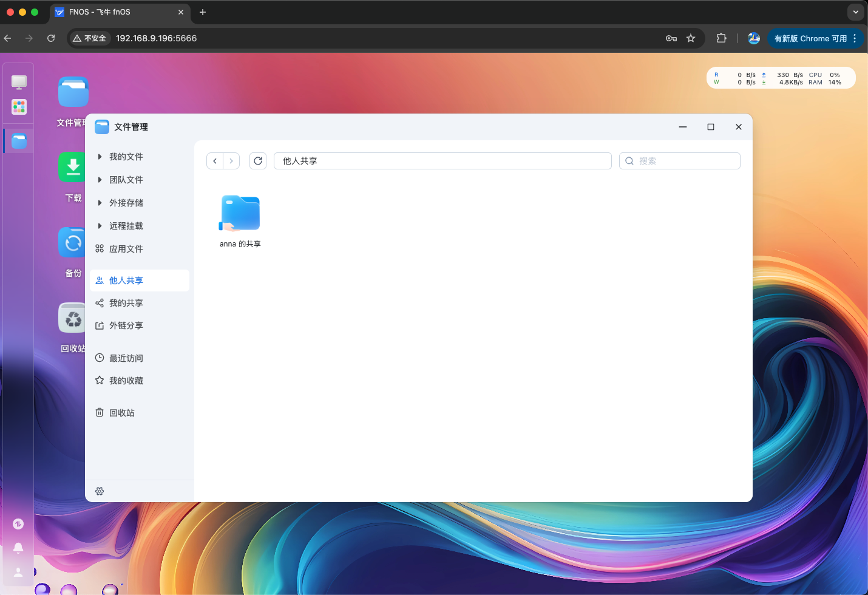Open 最近访问 in the sidebar
Image resolution: width=868 pixels, height=595 pixels.
126,358
